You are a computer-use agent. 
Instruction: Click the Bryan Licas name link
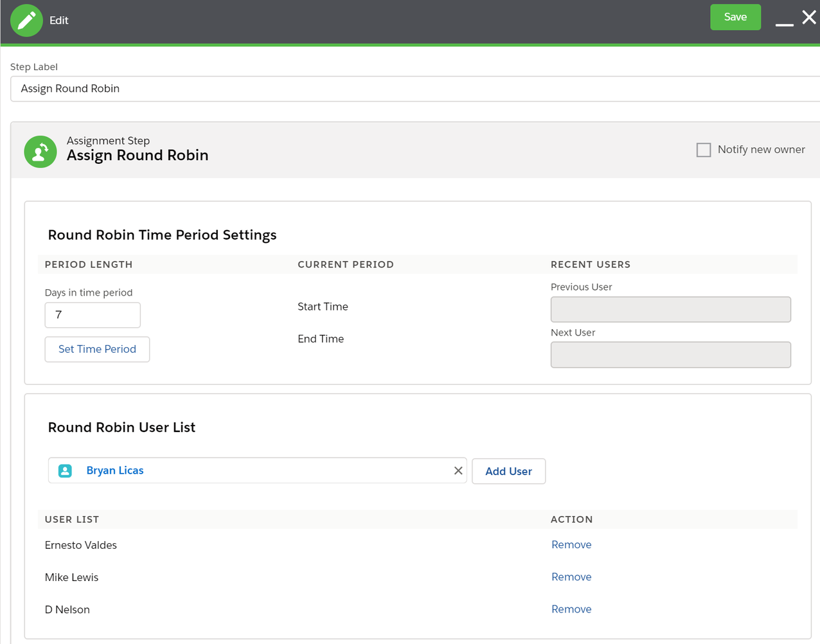pyautogui.click(x=115, y=471)
